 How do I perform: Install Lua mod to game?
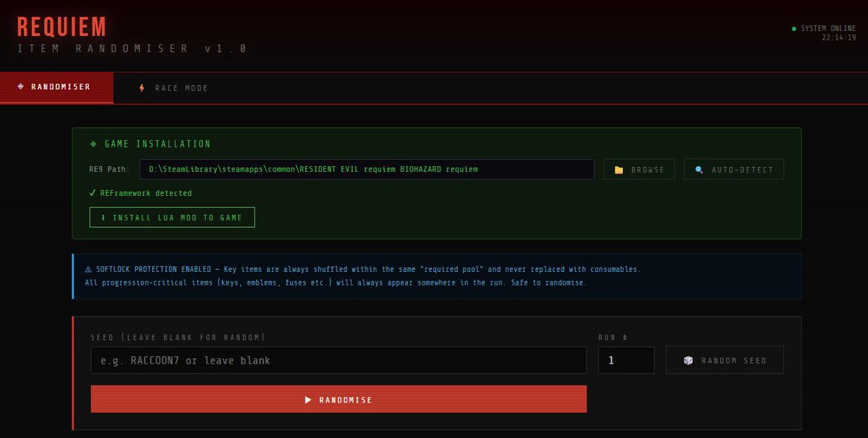click(172, 218)
